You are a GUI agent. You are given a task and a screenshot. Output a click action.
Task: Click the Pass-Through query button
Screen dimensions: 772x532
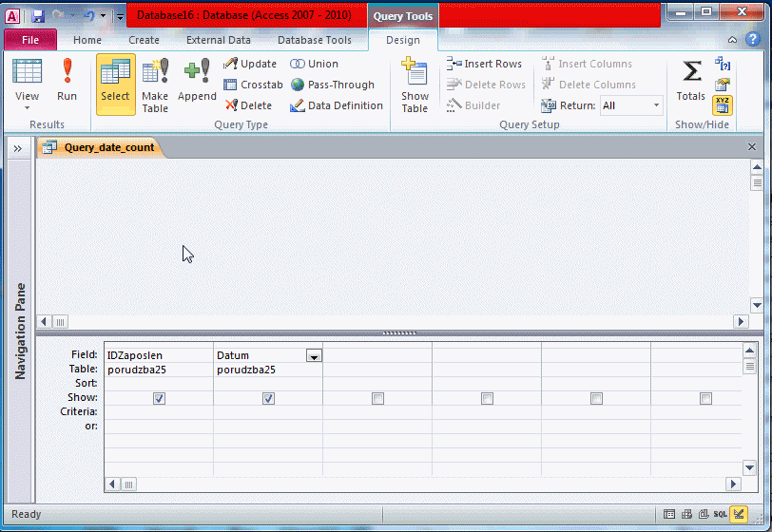click(x=333, y=85)
